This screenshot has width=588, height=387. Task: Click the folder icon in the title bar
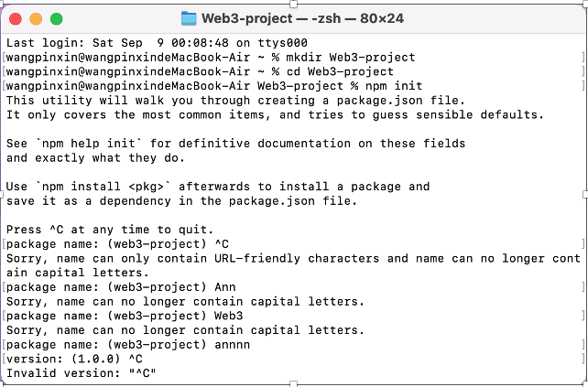pyautogui.click(x=190, y=18)
